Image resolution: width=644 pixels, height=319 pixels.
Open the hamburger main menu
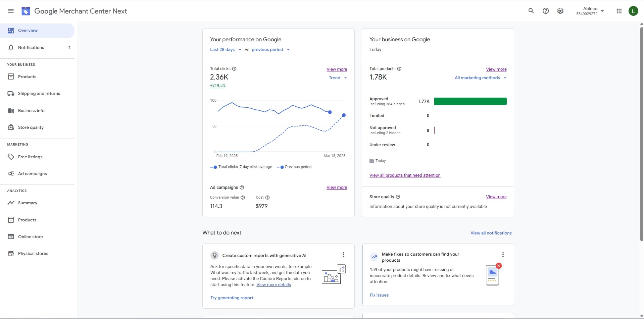[x=11, y=11]
